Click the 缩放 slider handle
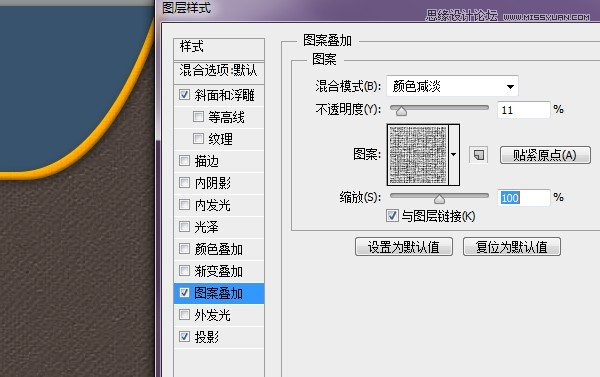This screenshot has width=600, height=377. point(439,199)
